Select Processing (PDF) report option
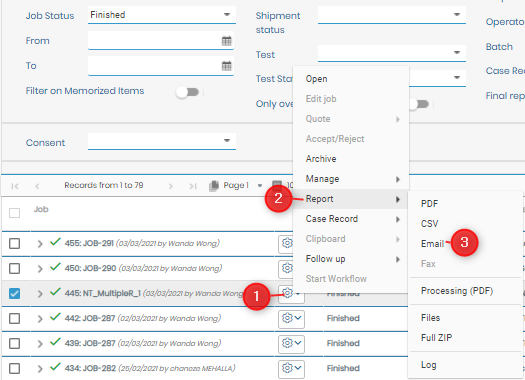The height and width of the screenshot is (380, 525). tap(457, 291)
